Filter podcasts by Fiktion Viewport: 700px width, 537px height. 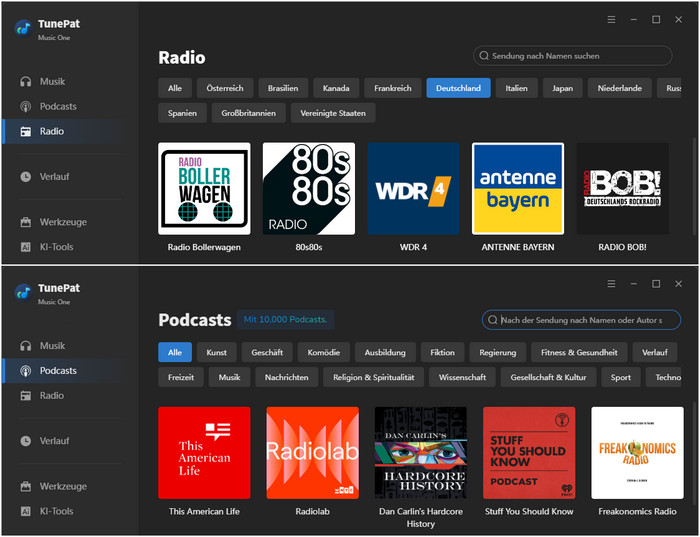point(442,352)
